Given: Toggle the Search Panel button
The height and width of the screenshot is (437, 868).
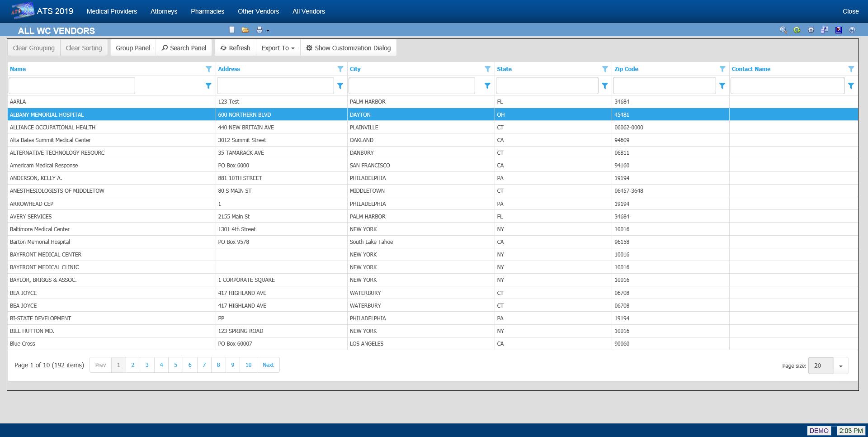Looking at the screenshot, I should pyautogui.click(x=184, y=48).
